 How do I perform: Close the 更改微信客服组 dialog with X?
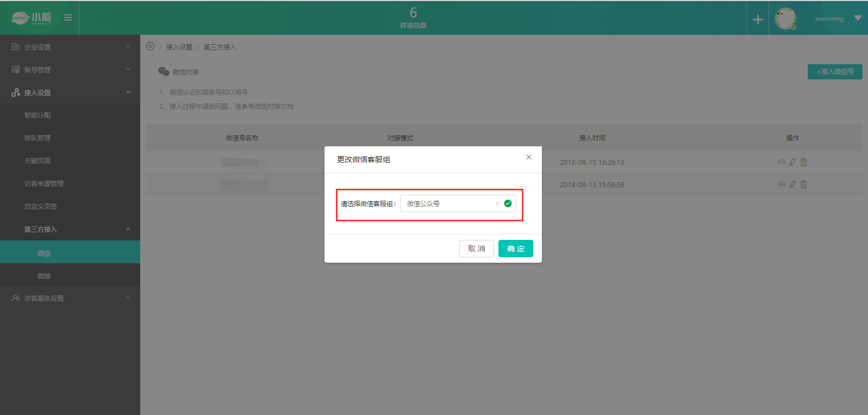529,157
